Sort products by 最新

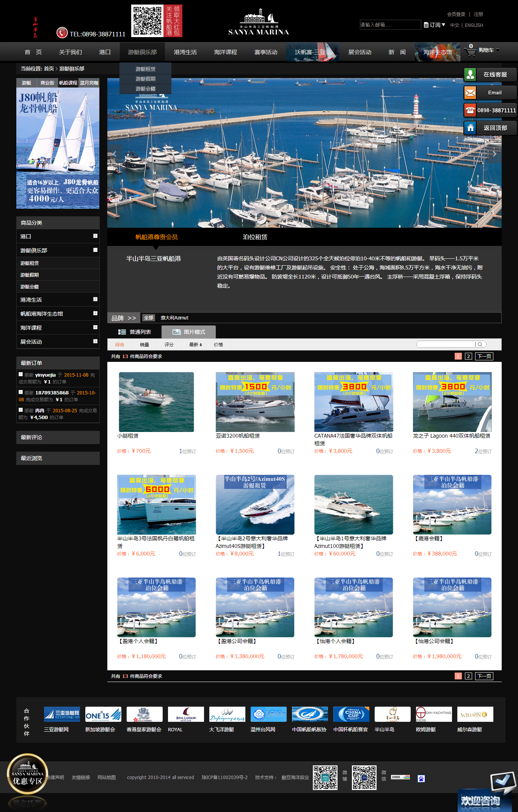[195, 345]
